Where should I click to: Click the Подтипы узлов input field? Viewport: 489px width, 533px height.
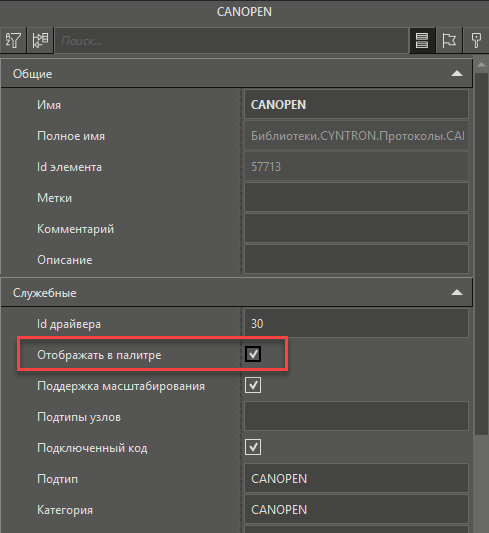(356, 416)
